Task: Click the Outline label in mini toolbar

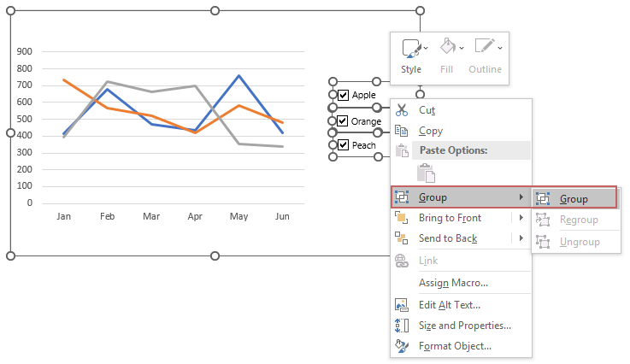Action: (485, 69)
